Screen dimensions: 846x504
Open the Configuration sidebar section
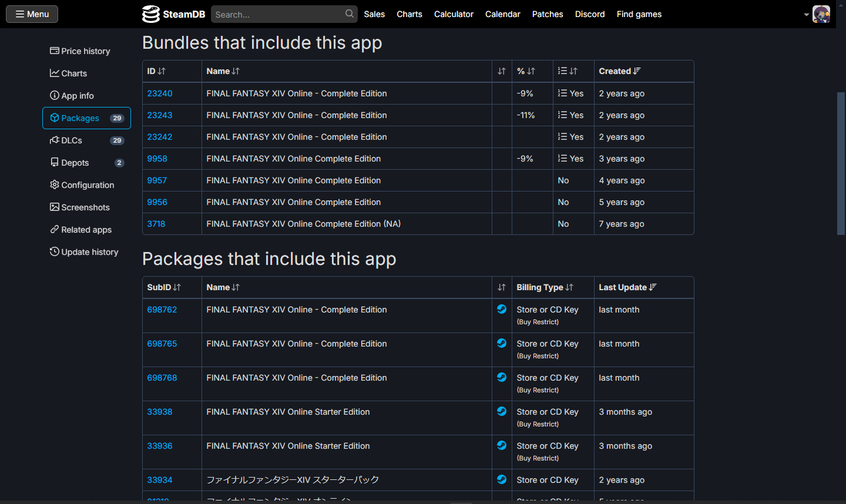(82, 185)
